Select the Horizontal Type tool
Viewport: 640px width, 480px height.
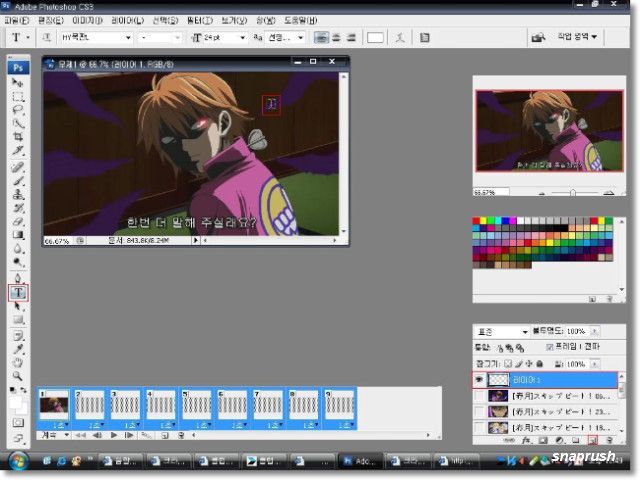[x=18, y=293]
